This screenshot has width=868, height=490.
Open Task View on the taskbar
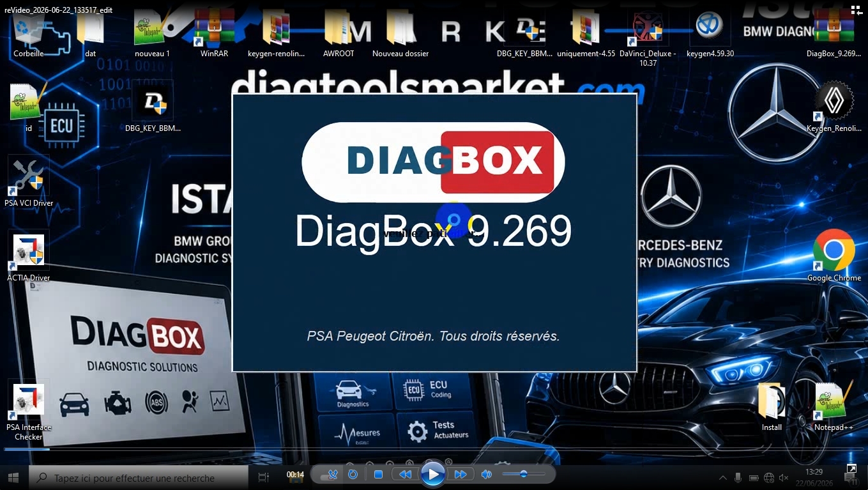[x=263, y=477]
